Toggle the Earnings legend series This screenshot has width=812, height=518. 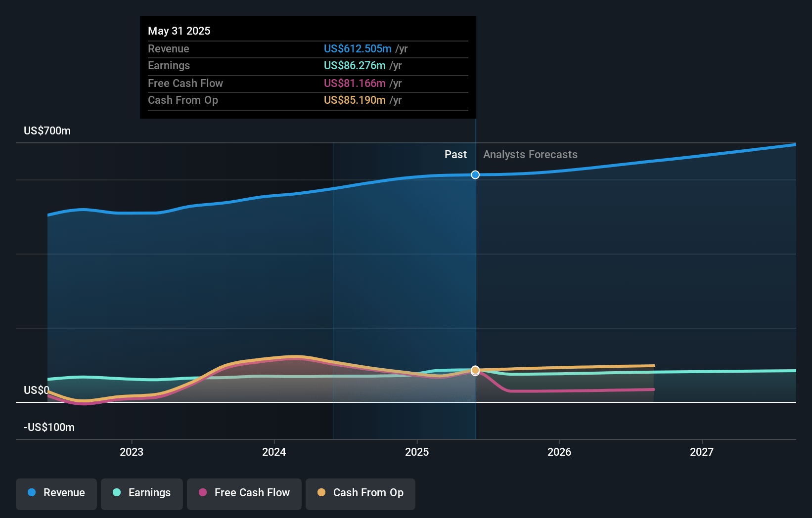click(142, 493)
